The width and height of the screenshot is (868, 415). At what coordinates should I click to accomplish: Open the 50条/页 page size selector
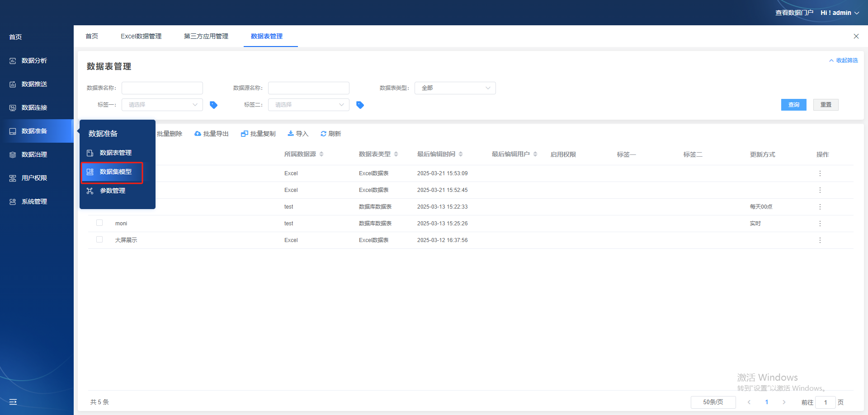pos(713,402)
